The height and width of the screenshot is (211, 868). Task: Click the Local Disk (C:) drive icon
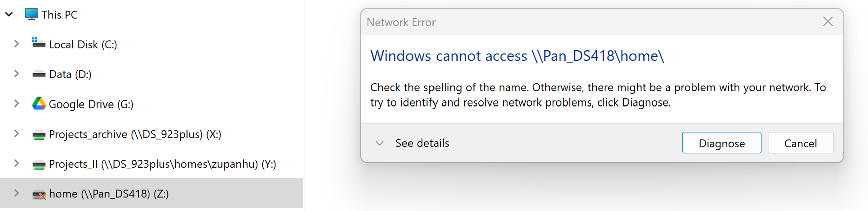pyautogui.click(x=39, y=43)
